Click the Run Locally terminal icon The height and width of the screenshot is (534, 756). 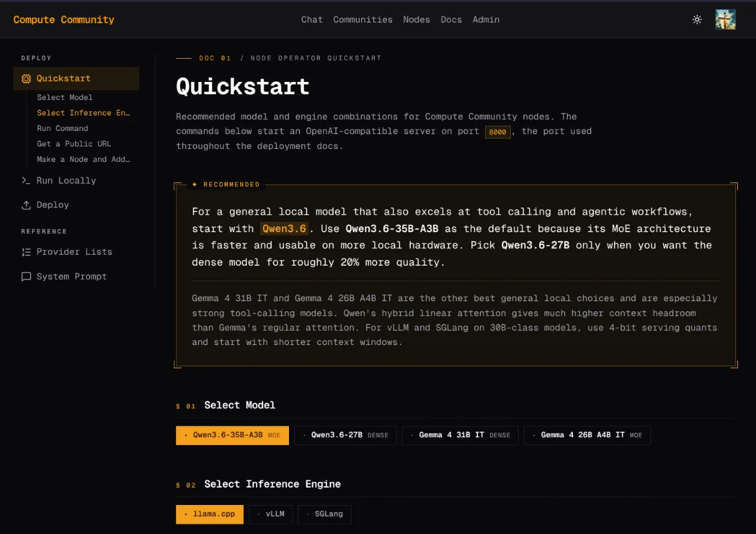click(26, 180)
